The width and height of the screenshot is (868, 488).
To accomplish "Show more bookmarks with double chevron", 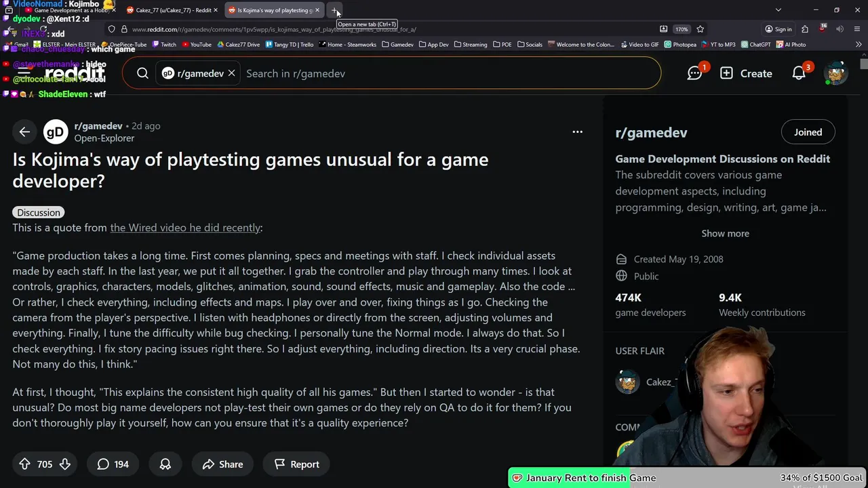I will point(859,45).
